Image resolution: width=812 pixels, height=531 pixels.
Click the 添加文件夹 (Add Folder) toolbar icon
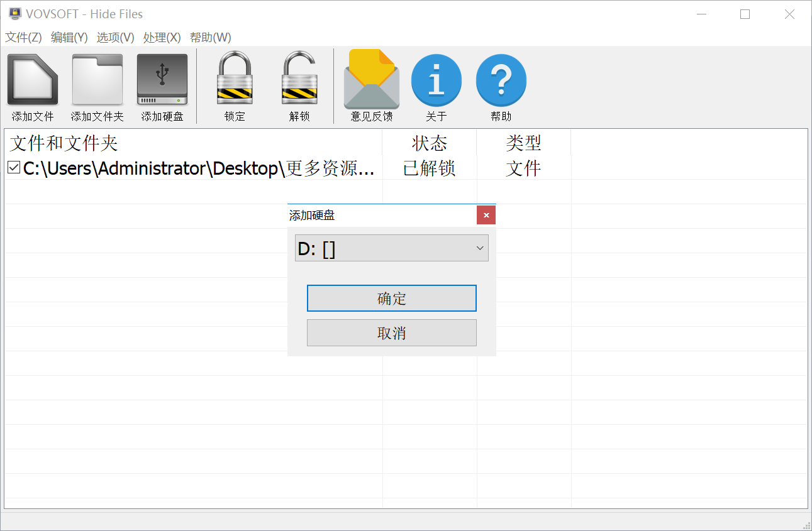(97, 79)
